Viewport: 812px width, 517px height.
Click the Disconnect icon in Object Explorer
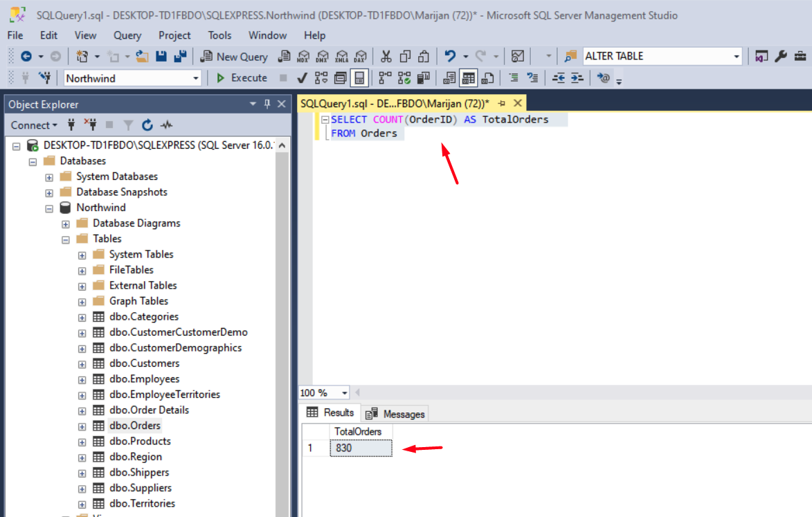tap(90, 125)
